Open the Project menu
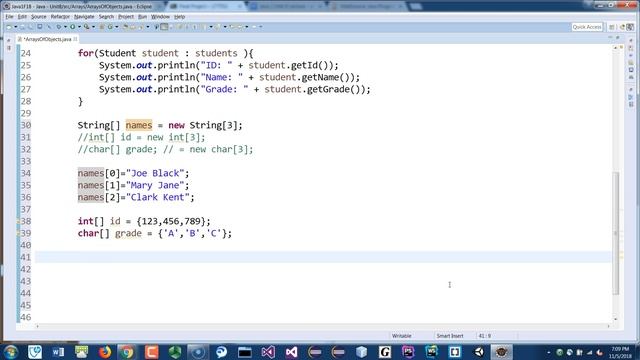The width and height of the screenshot is (640, 360). [x=126, y=17]
